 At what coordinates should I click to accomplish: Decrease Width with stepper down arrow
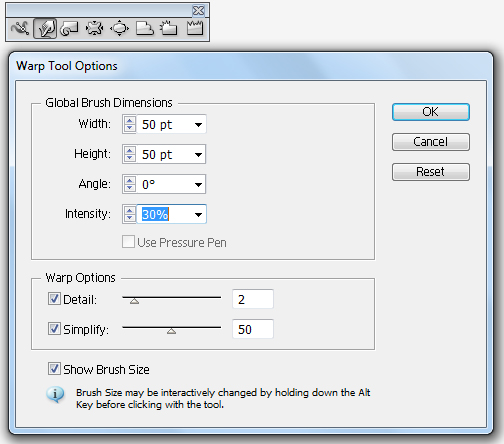click(x=129, y=128)
